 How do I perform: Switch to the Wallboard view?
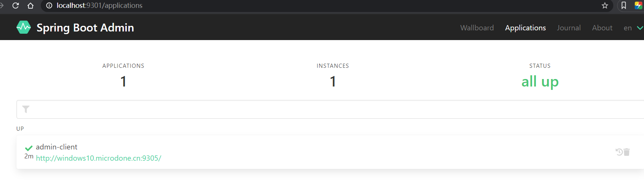pos(477,28)
